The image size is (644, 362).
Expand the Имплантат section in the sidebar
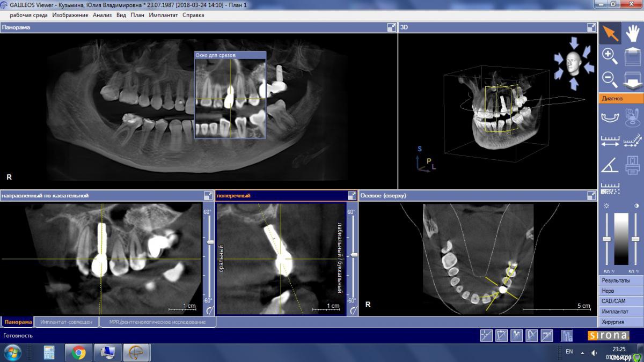click(621, 312)
